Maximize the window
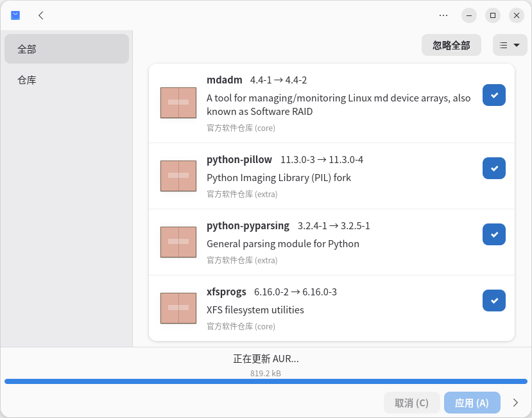The height and width of the screenshot is (418, 532). (492, 15)
